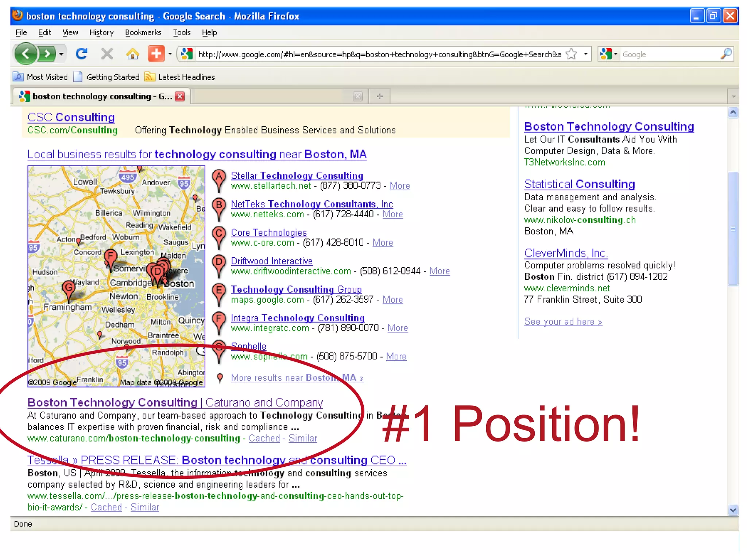Open the Edit menu
Viewport: 747px width, 560px height.
coord(44,32)
